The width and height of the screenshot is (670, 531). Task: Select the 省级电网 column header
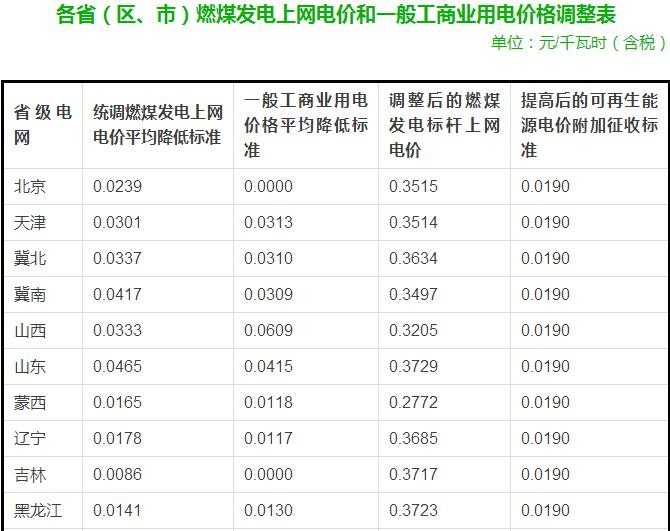click(x=42, y=124)
